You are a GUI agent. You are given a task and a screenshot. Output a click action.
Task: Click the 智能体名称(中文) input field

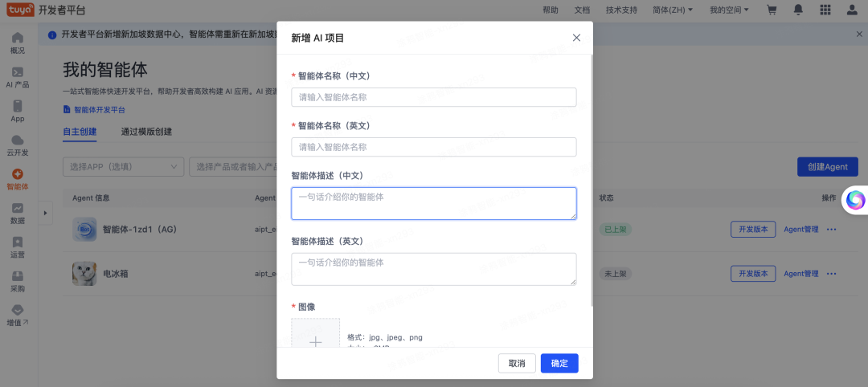(433, 97)
